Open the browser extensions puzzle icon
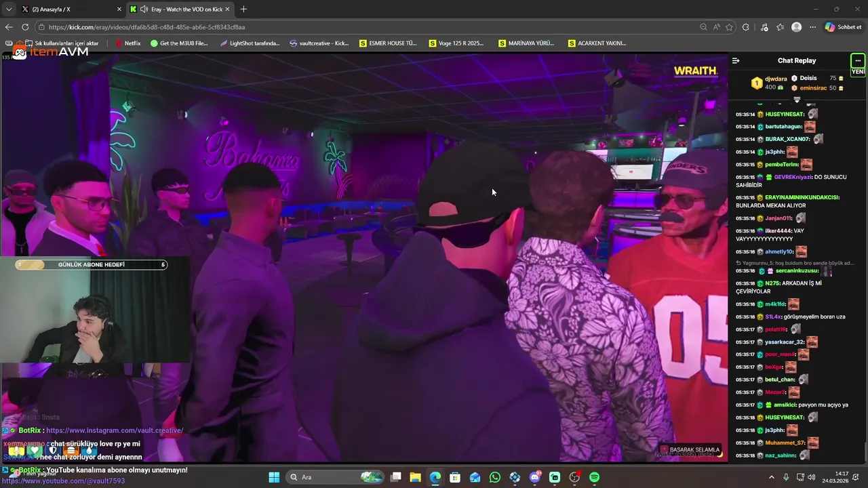The width and height of the screenshot is (868, 488). (x=746, y=27)
